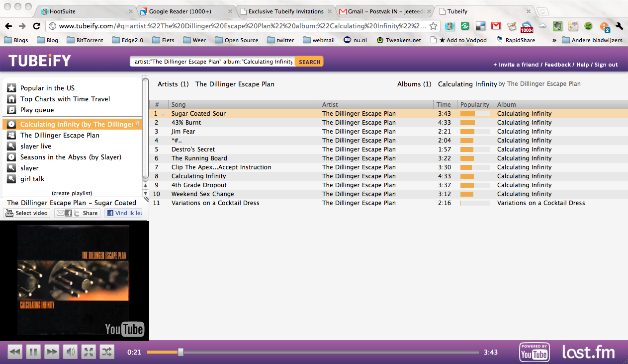Click Invite a friend link

(x=516, y=65)
